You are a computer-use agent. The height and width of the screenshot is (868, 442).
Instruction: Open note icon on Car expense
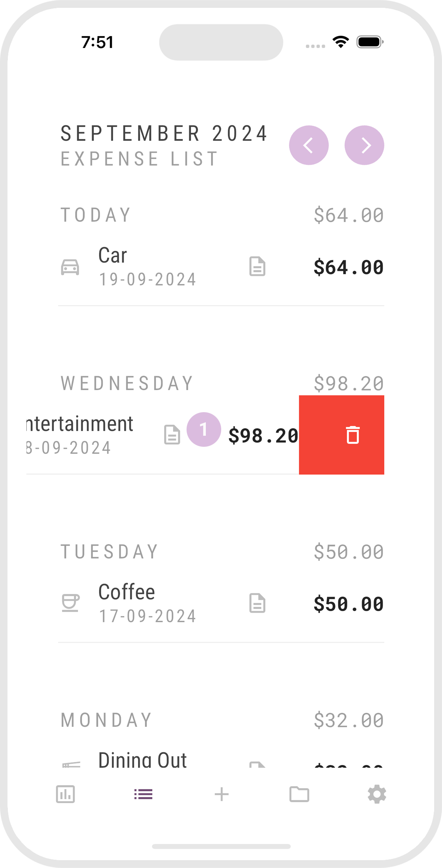257,266
